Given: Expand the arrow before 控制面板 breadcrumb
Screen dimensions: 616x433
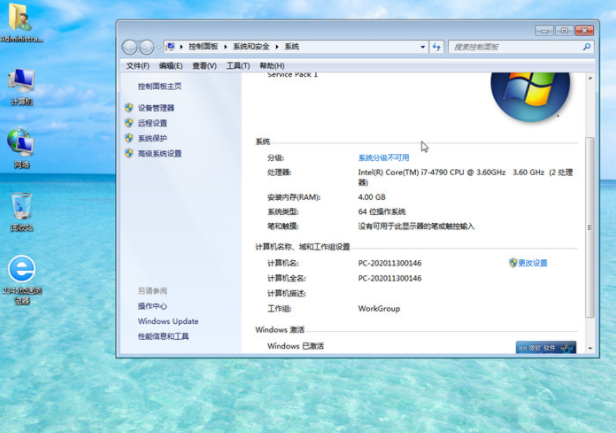Looking at the screenshot, I should tap(182, 47).
